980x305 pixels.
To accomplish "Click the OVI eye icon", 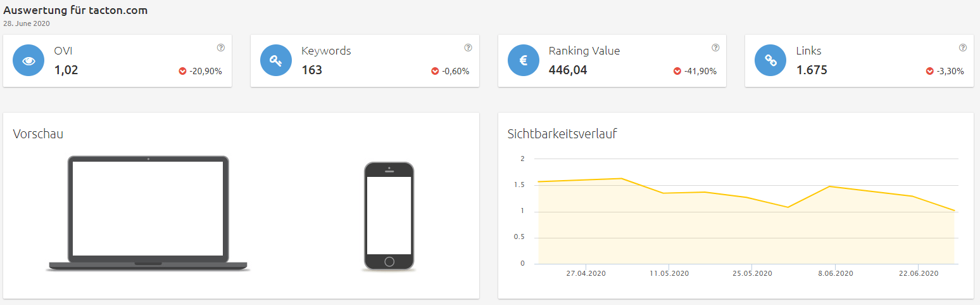I will click(x=28, y=61).
